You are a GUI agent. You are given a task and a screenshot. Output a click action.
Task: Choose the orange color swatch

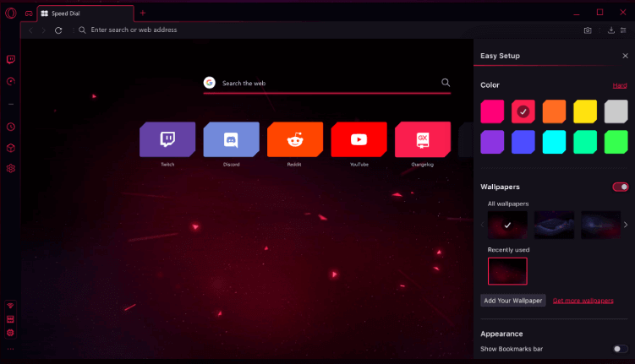point(554,111)
